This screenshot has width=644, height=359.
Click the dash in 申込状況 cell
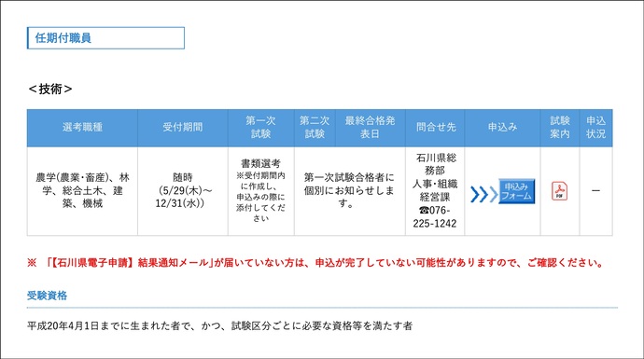(x=596, y=191)
